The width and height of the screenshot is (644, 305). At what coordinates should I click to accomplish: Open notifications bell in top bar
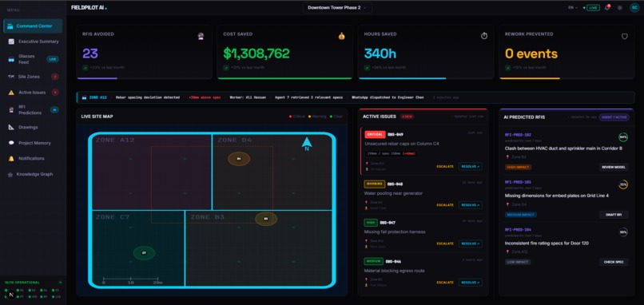pyautogui.click(x=607, y=7)
